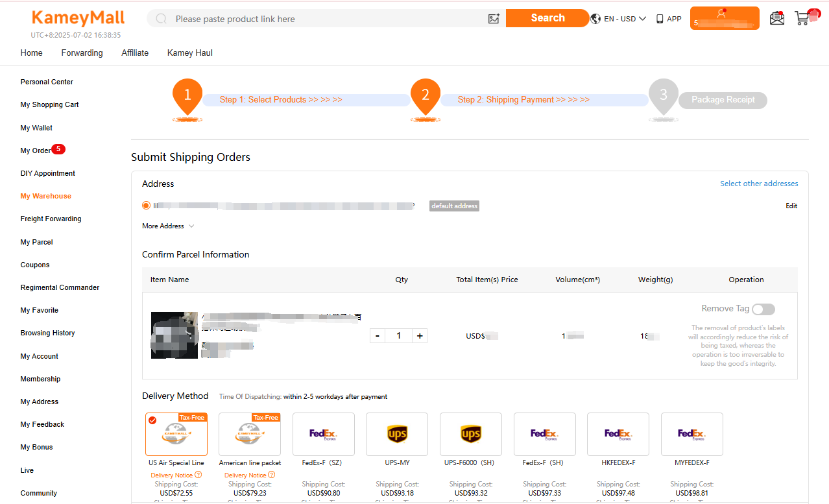The width and height of the screenshot is (829, 504).
Task: Click the globe language icon
Action: coord(595,19)
